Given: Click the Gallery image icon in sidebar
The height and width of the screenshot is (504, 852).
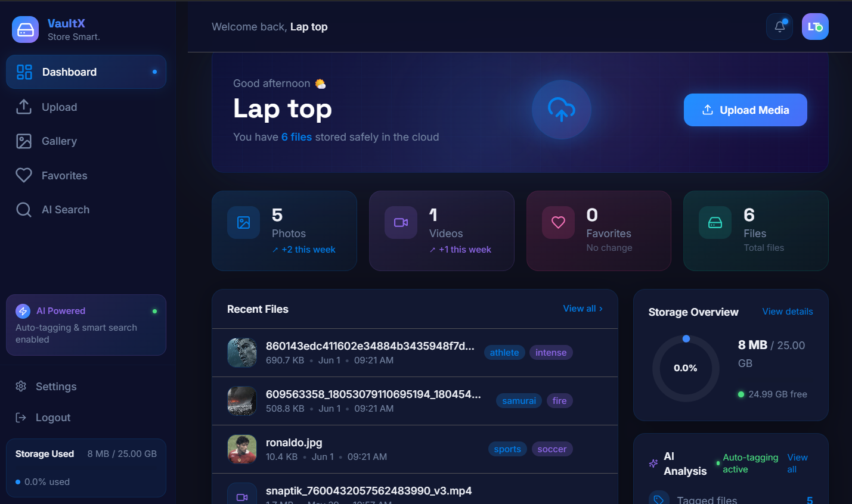Looking at the screenshot, I should [x=24, y=141].
